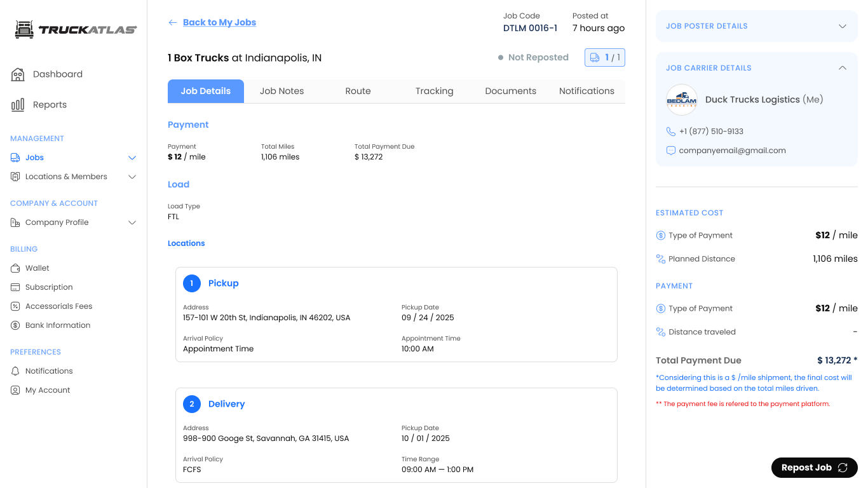Click the Duck Trucks Logistics carrier logo

[x=682, y=100]
